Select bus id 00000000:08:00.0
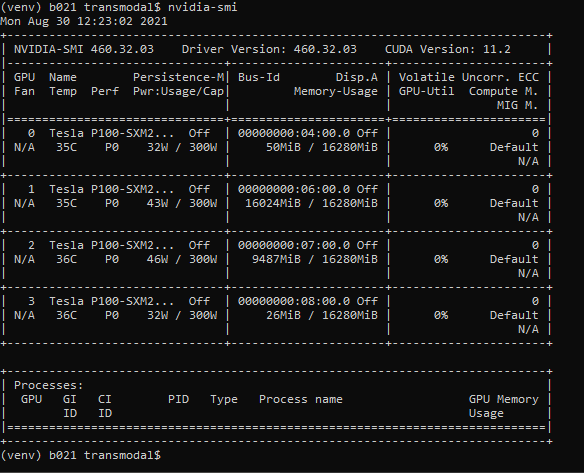The width and height of the screenshot is (584, 473). tap(294, 301)
